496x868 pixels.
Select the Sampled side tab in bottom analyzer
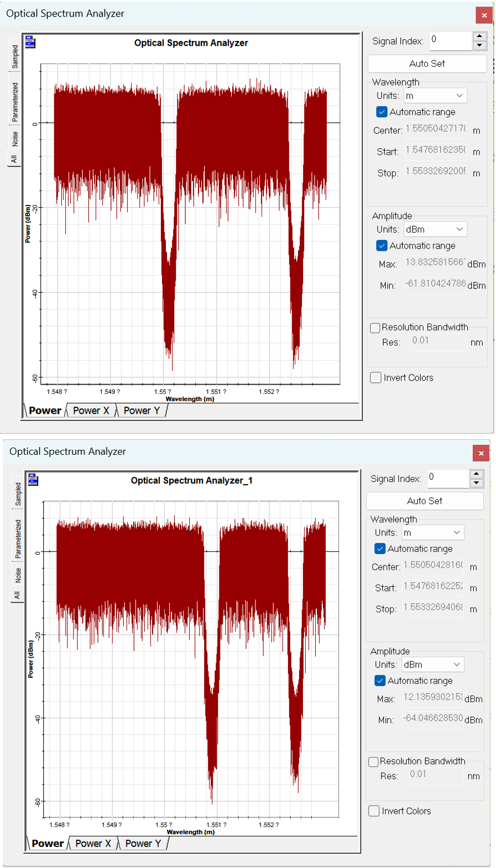tap(18, 493)
